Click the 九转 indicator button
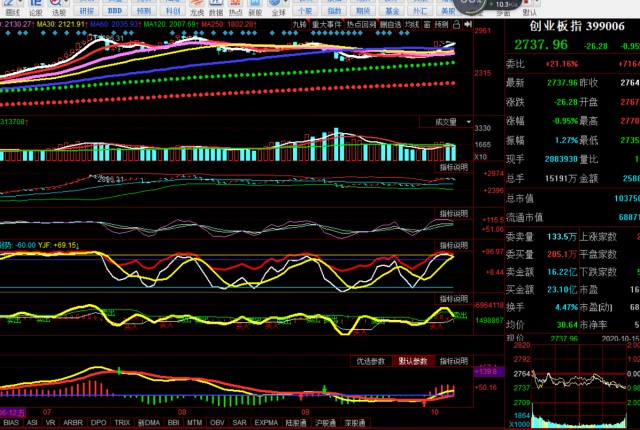 click(x=299, y=22)
